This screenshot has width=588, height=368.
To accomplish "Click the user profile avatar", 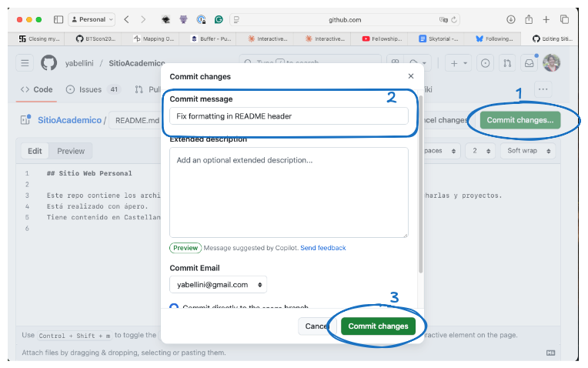I will click(551, 63).
